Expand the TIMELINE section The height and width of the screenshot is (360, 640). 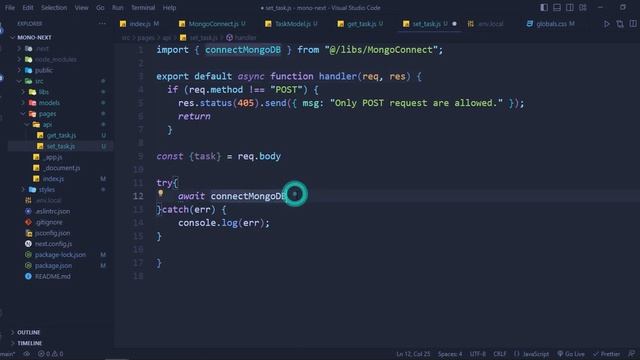click(29, 343)
